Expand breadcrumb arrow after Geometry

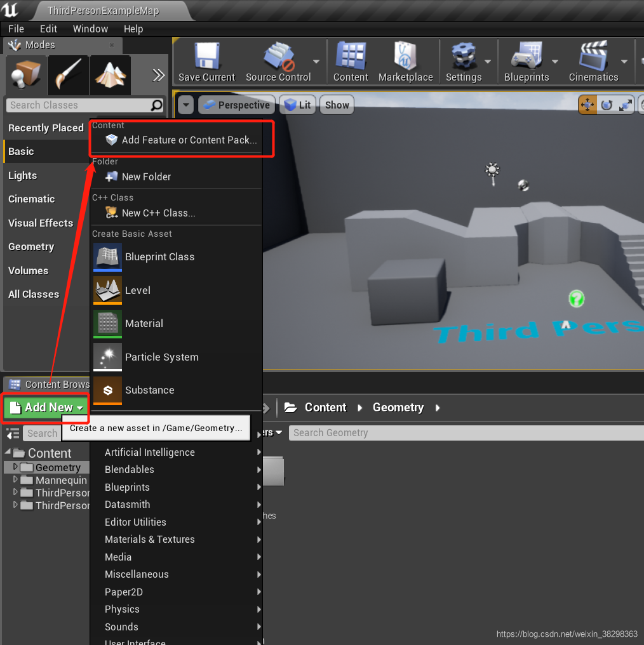tap(438, 408)
